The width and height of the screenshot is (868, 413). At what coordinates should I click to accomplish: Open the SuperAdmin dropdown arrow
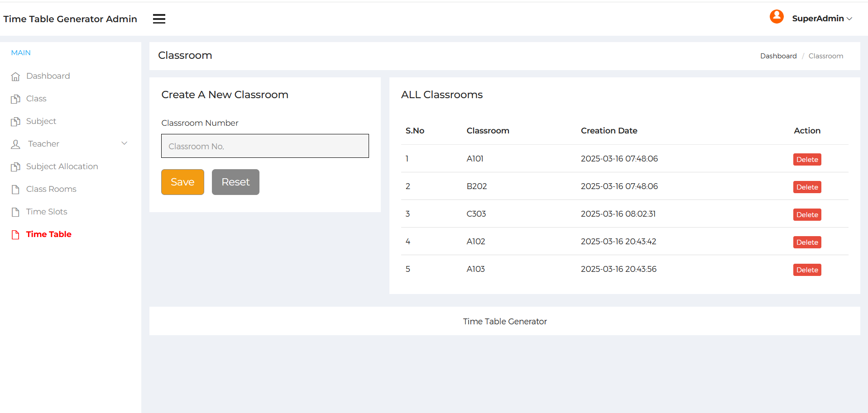[x=849, y=19]
